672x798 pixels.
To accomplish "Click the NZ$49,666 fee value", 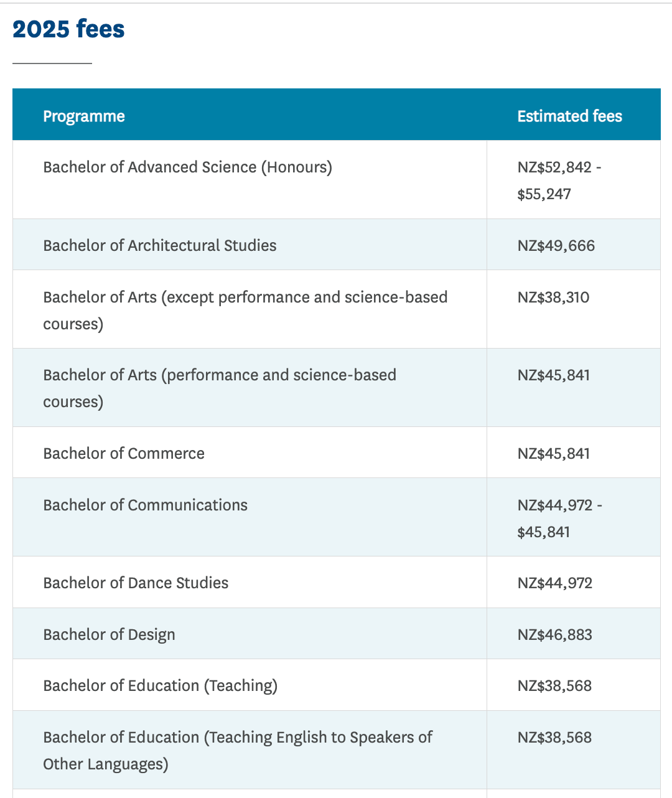I will point(556,246).
